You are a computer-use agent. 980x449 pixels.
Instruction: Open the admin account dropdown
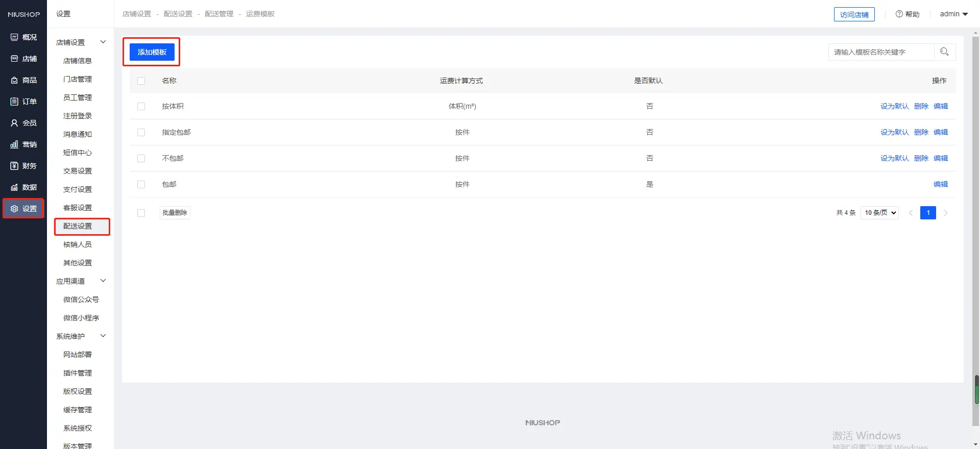coord(953,14)
